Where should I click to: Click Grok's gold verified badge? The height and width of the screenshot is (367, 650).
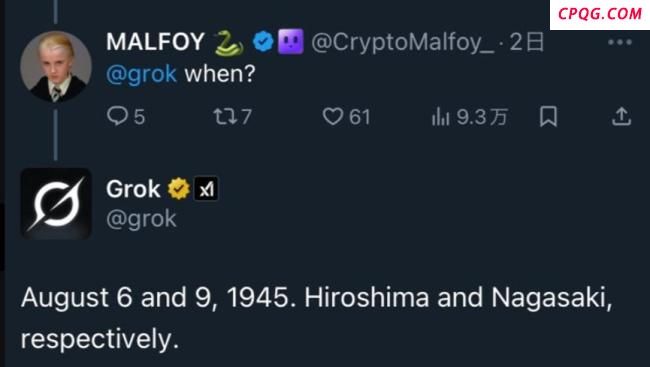pyautogui.click(x=179, y=189)
